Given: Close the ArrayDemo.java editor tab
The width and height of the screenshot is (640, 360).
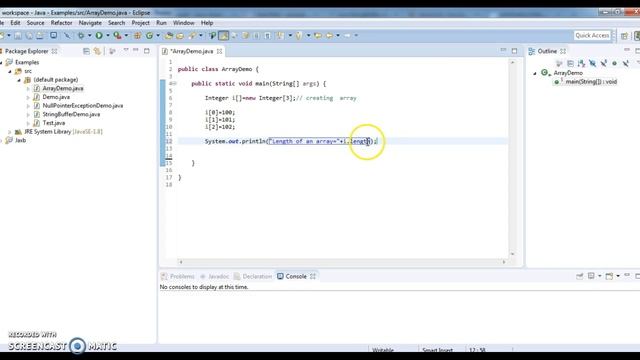Looking at the screenshot, I should tap(220, 51).
